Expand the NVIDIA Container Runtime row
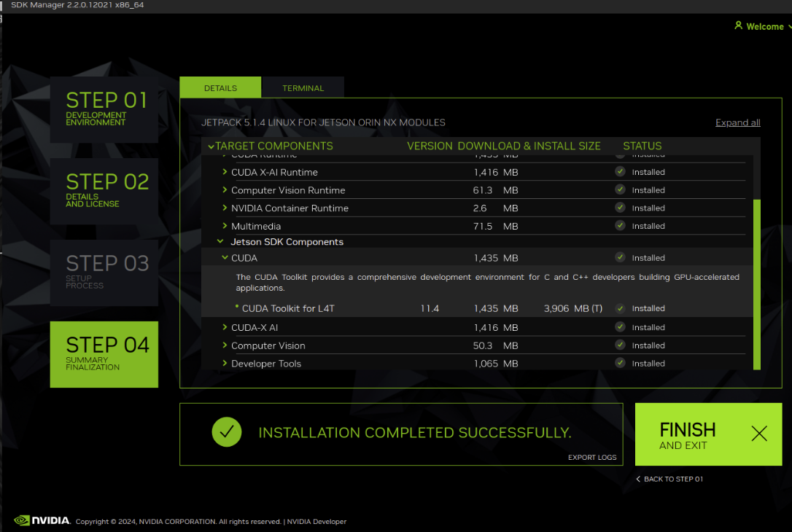The width and height of the screenshot is (792, 532). click(x=225, y=208)
